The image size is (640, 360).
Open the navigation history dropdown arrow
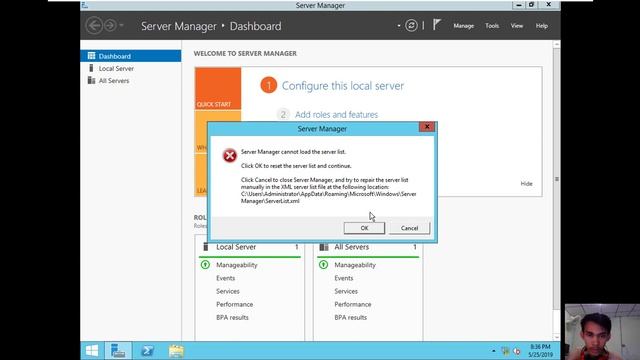pyautogui.click(x=121, y=25)
